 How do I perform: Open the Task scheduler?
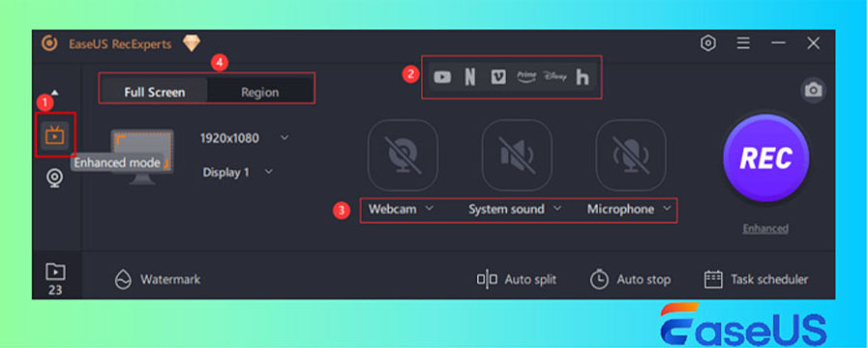756,279
